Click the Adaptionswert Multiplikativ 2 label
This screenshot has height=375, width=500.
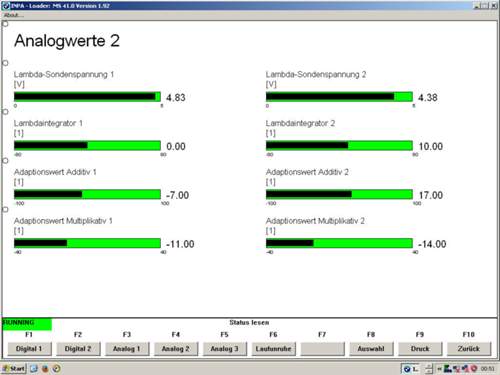(315, 221)
